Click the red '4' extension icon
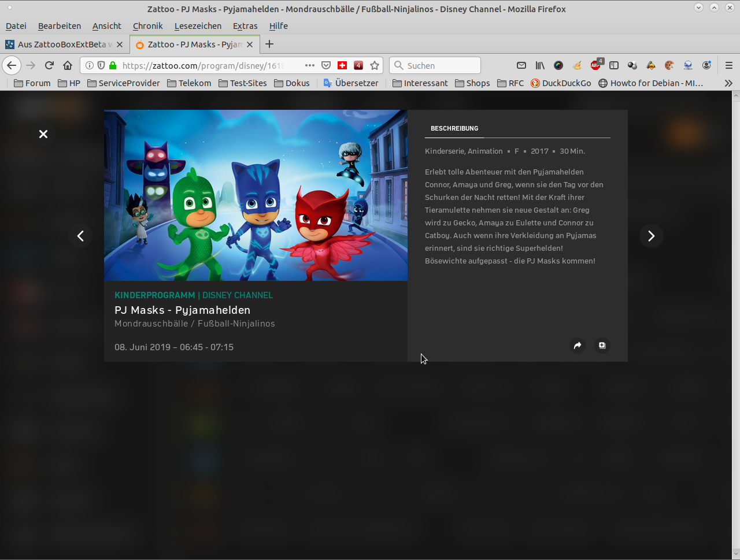This screenshot has width=740, height=560. coord(358,65)
